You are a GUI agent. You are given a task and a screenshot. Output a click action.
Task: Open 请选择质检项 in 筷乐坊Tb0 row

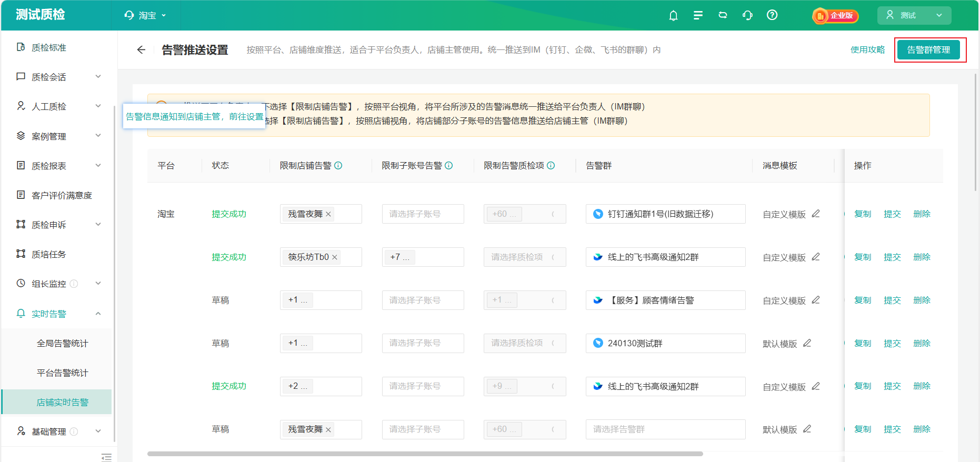pyautogui.click(x=525, y=257)
